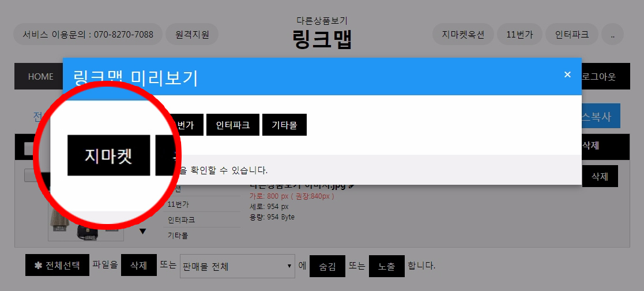
Task: Click the 원격지원 pill button
Action: tap(192, 34)
